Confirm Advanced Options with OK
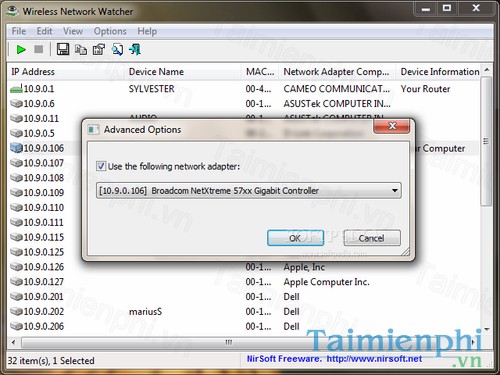This screenshot has height=375, width=500. point(295,238)
